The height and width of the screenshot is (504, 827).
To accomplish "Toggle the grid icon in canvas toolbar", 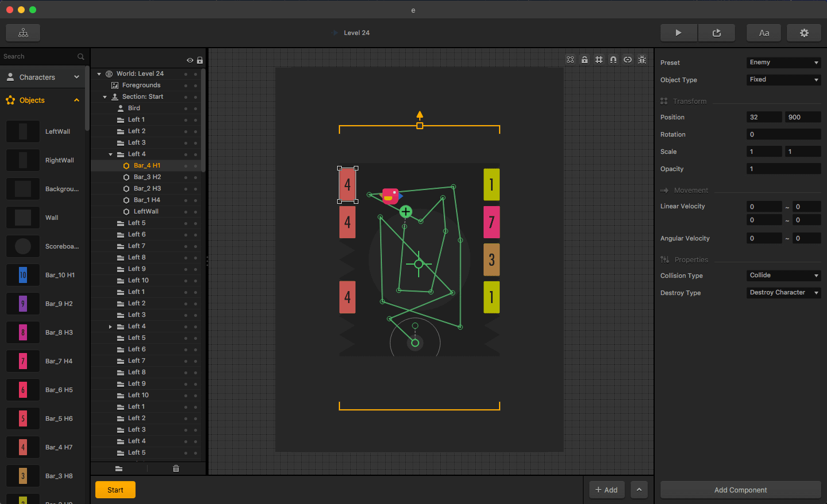I will click(599, 60).
